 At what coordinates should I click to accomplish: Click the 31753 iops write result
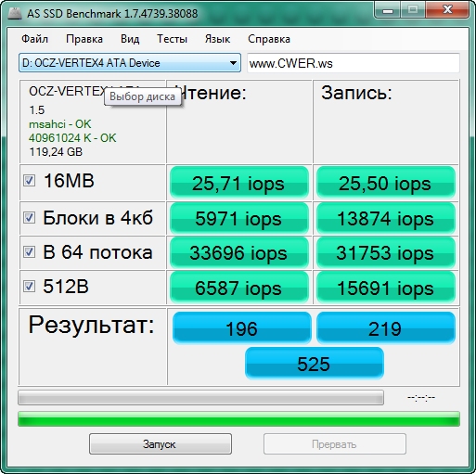pos(385,252)
